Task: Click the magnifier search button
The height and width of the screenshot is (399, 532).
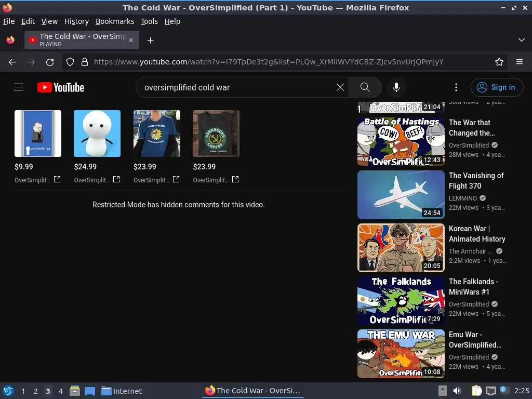Action: click(x=365, y=87)
